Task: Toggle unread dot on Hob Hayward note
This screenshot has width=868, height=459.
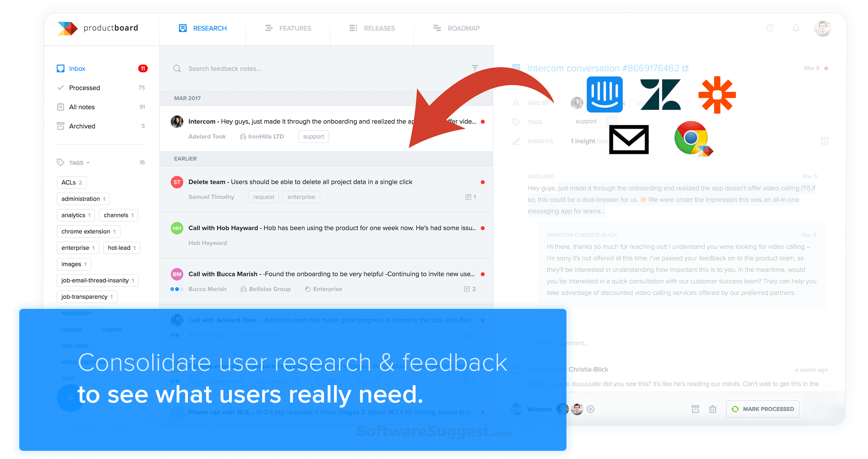Action: click(483, 228)
